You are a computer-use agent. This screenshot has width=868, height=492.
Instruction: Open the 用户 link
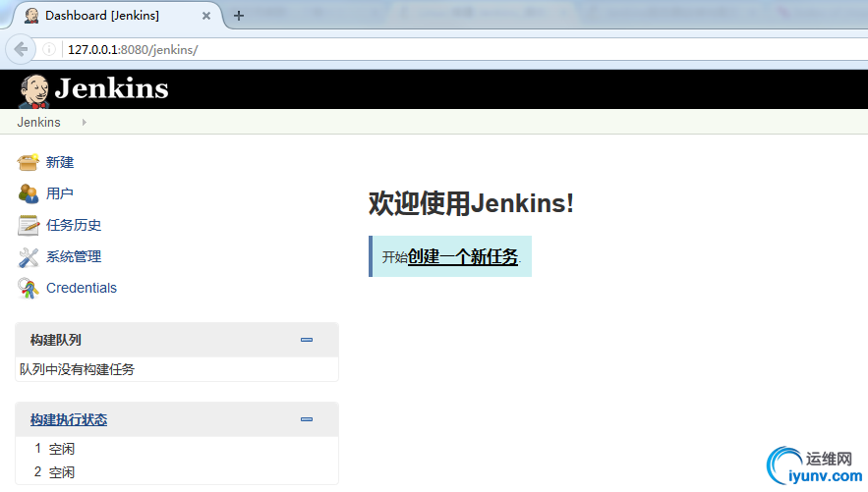60,193
